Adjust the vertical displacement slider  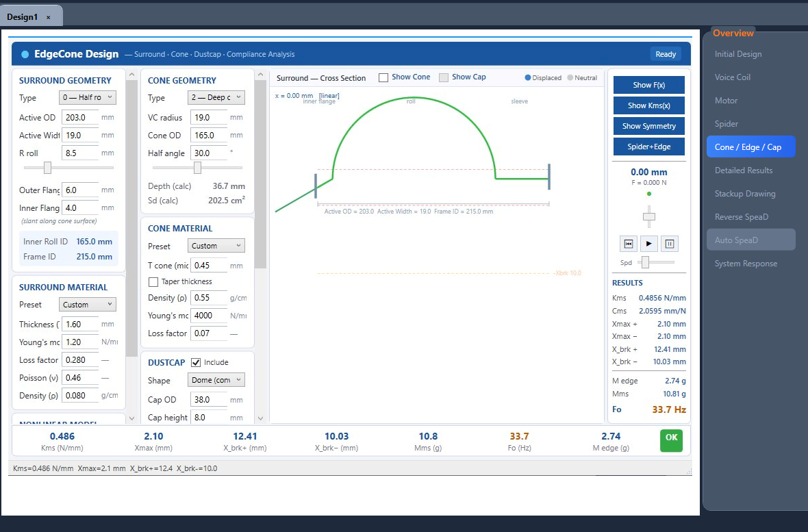(648, 216)
